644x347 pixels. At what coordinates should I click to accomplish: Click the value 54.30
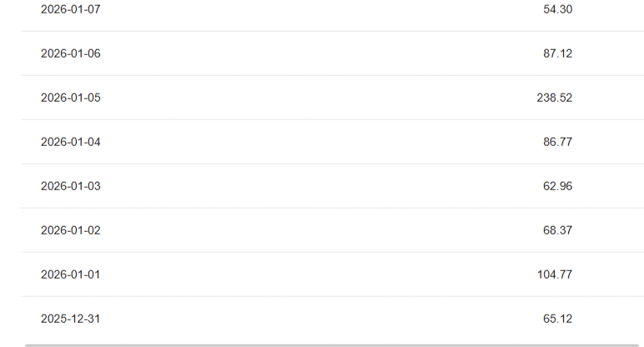[x=557, y=9]
